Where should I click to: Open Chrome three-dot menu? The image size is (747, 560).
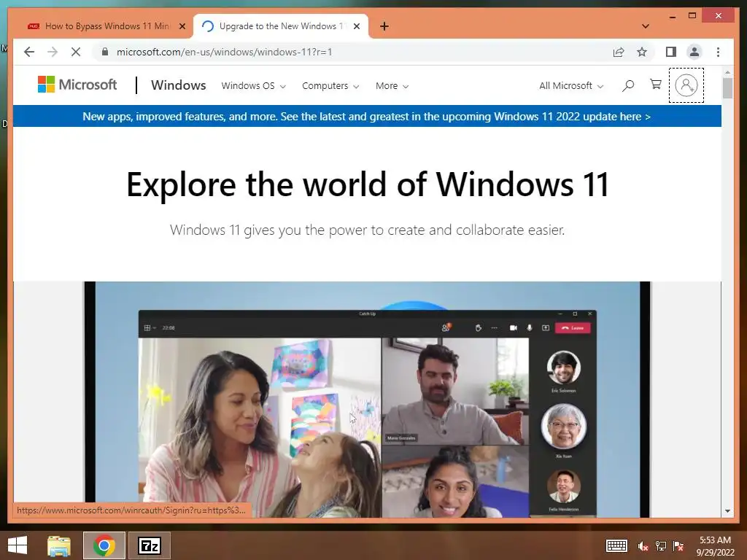[x=718, y=52]
